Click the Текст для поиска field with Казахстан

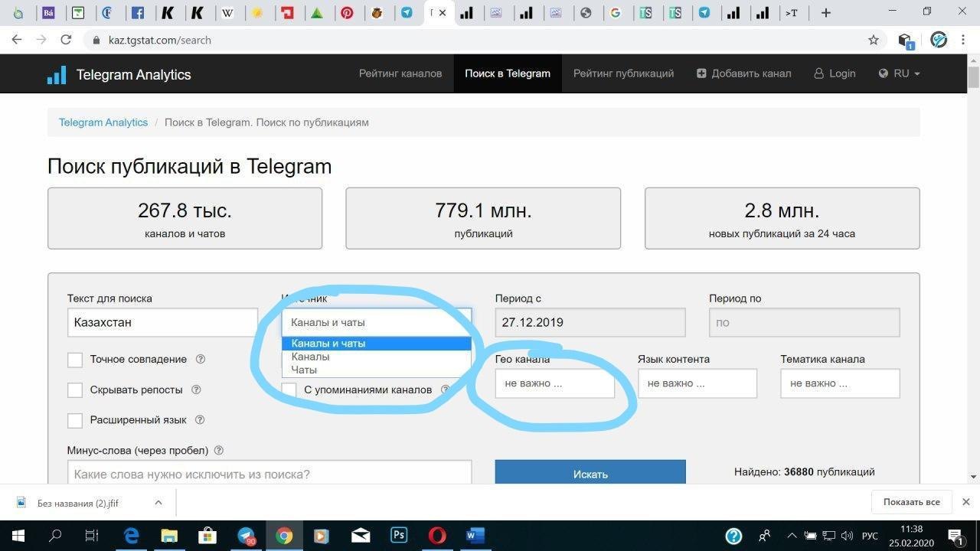point(162,322)
